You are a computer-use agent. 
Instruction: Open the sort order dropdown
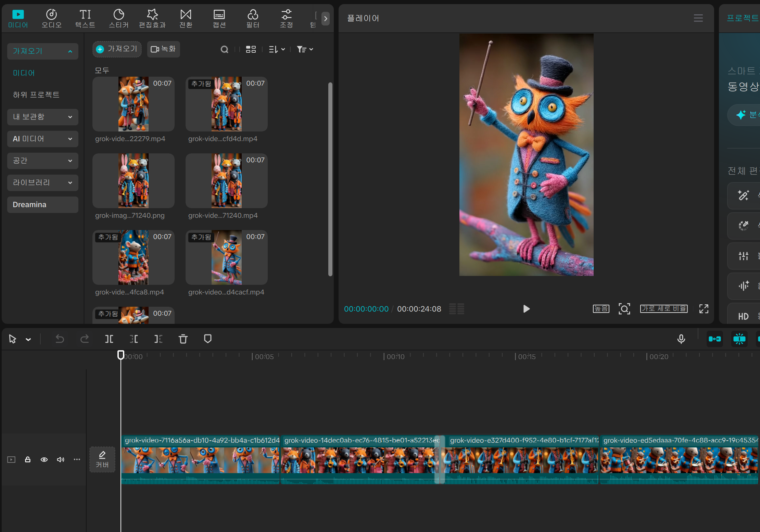pos(277,49)
